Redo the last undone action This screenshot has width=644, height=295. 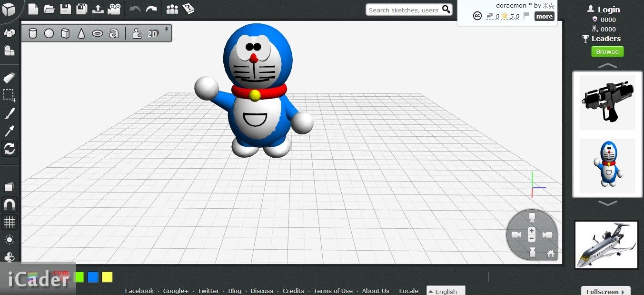tap(151, 9)
